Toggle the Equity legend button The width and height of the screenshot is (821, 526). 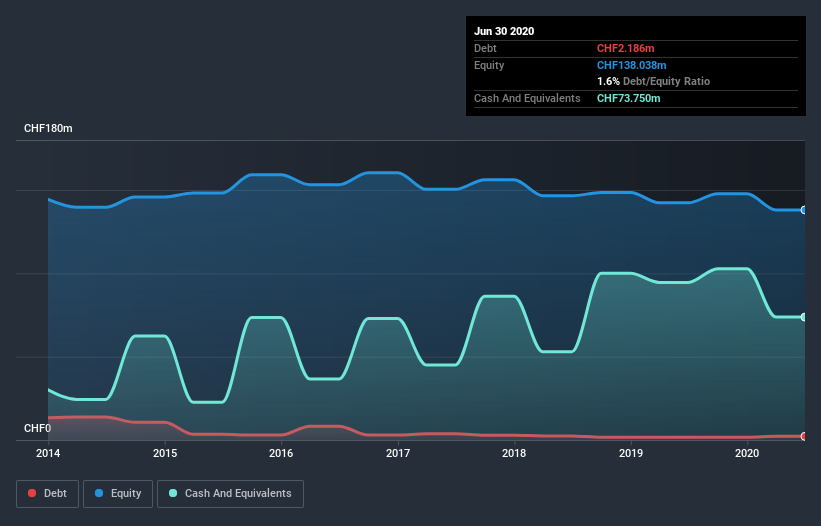[118, 494]
